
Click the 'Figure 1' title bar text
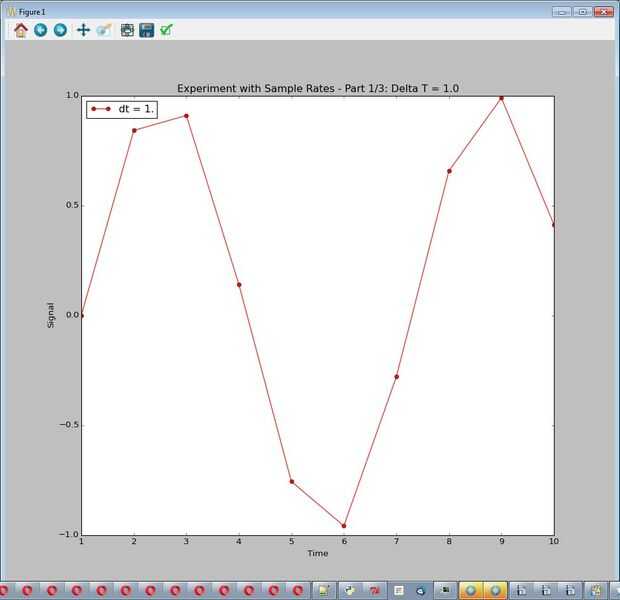click(x=32, y=12)
